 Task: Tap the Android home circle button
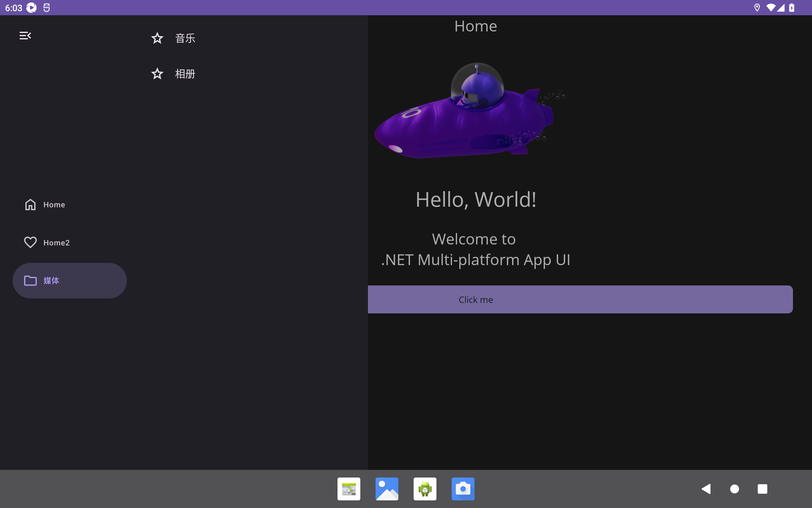pos(735,489)
